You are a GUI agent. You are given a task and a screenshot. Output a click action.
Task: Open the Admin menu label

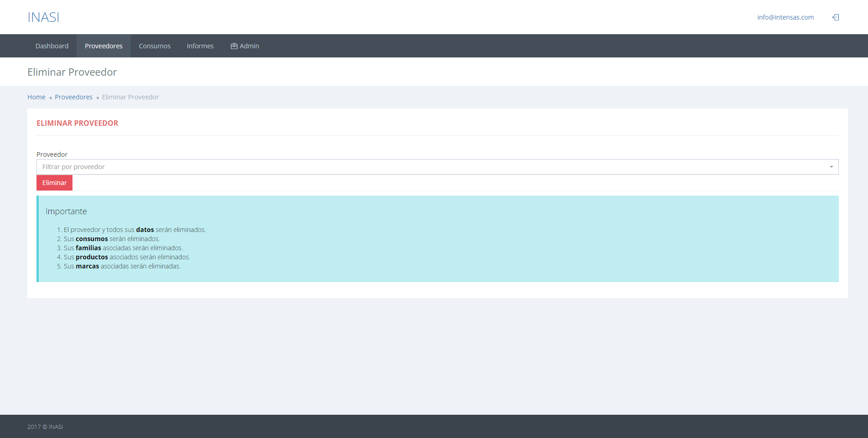249,46
